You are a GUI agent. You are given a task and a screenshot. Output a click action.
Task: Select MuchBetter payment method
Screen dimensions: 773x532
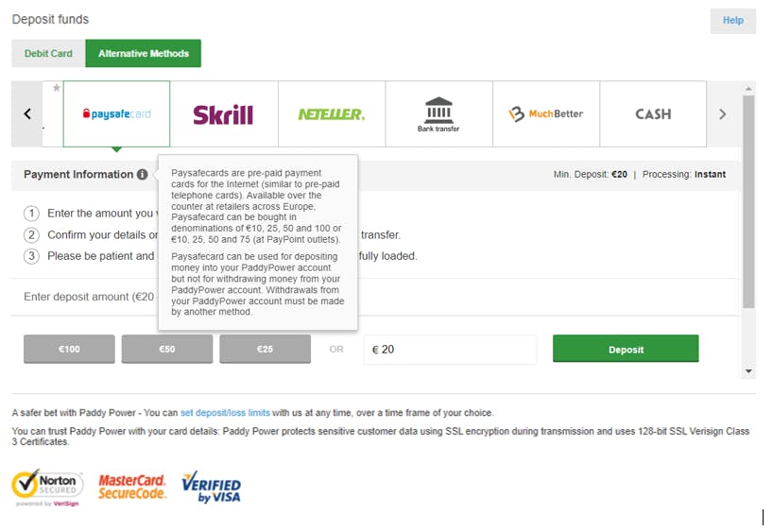coord(546,114)
